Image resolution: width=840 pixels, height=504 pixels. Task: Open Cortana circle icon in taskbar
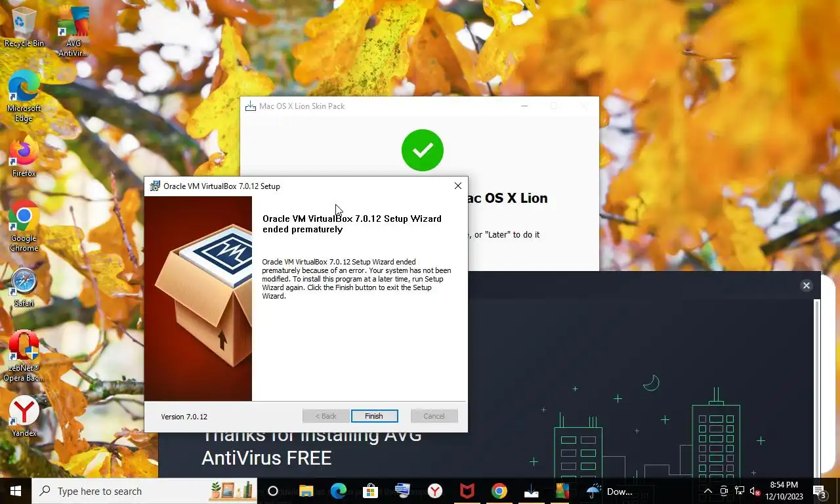pos(273,491)
